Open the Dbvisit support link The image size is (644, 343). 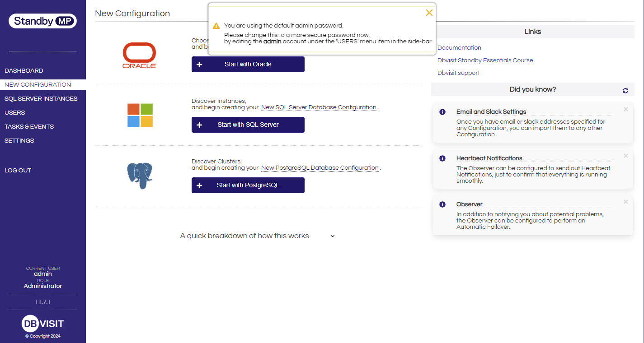click(459, 73)
